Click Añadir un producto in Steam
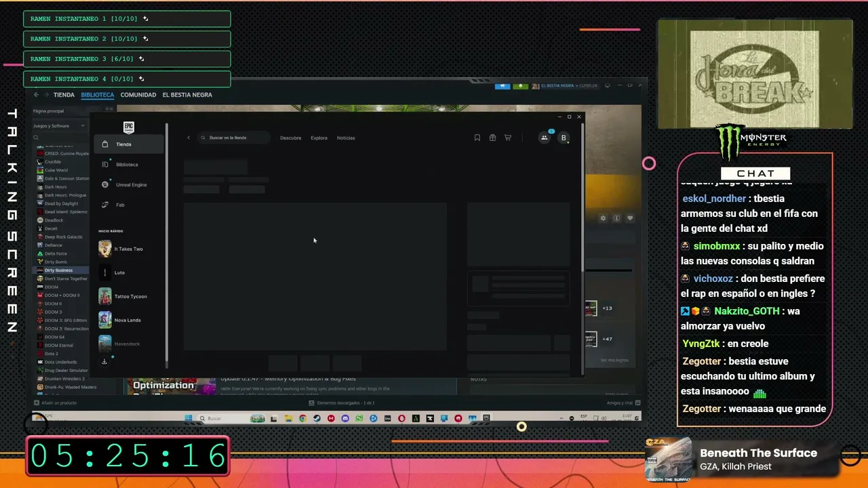The width and height of the screenshot is (868, 488). (56, 403)
